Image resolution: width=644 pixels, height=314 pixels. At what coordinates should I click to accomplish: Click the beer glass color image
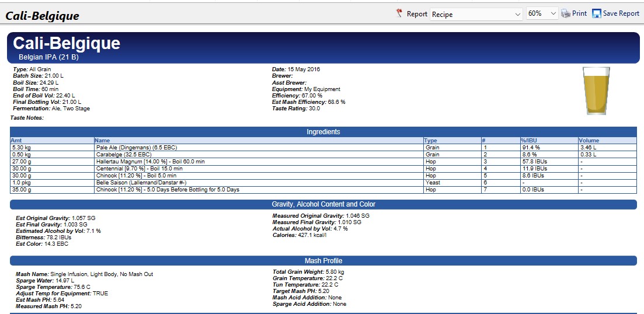point(596,90)
